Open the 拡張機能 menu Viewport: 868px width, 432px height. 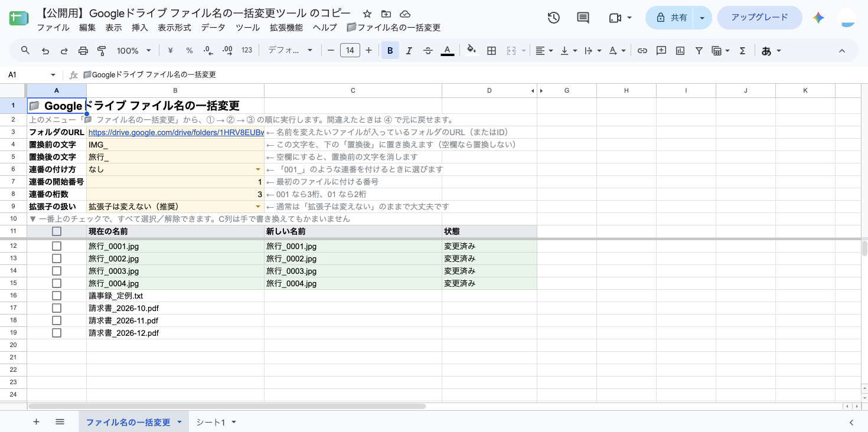(286, 28)
